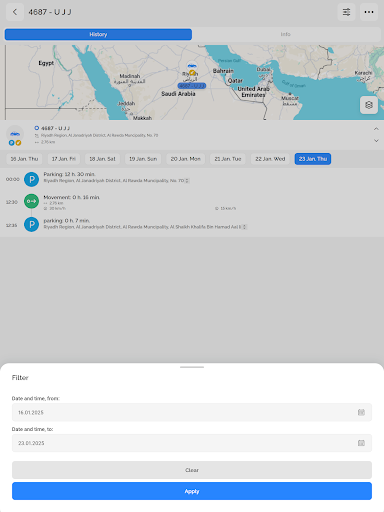Click the Clear button in the filter
This screenshot has width=384, height=512.
[192, 470]
